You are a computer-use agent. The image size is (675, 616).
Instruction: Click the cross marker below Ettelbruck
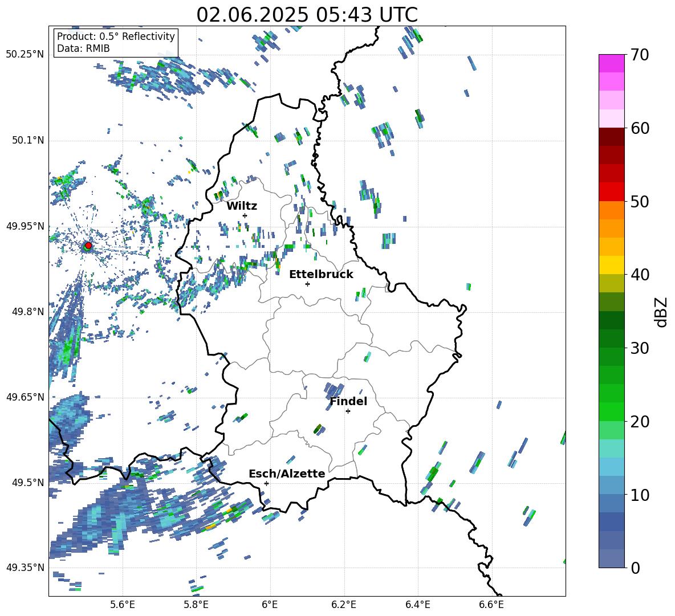point(307,284)
